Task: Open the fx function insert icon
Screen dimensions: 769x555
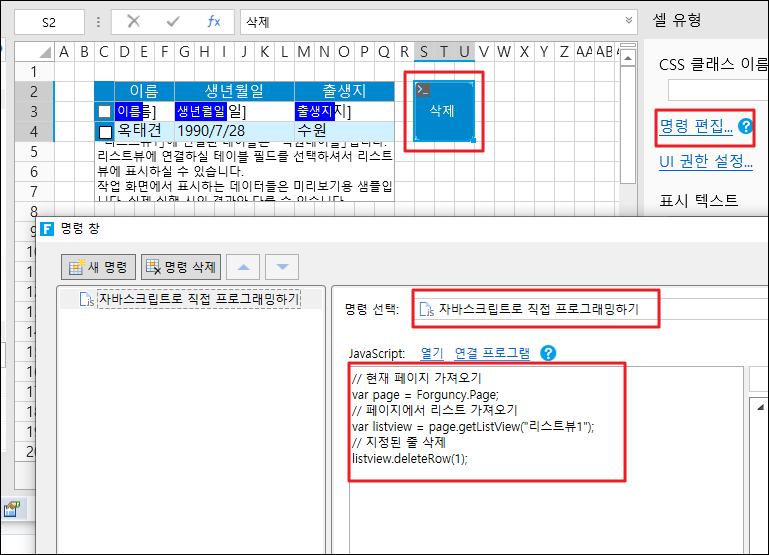Action: (213, 21)
